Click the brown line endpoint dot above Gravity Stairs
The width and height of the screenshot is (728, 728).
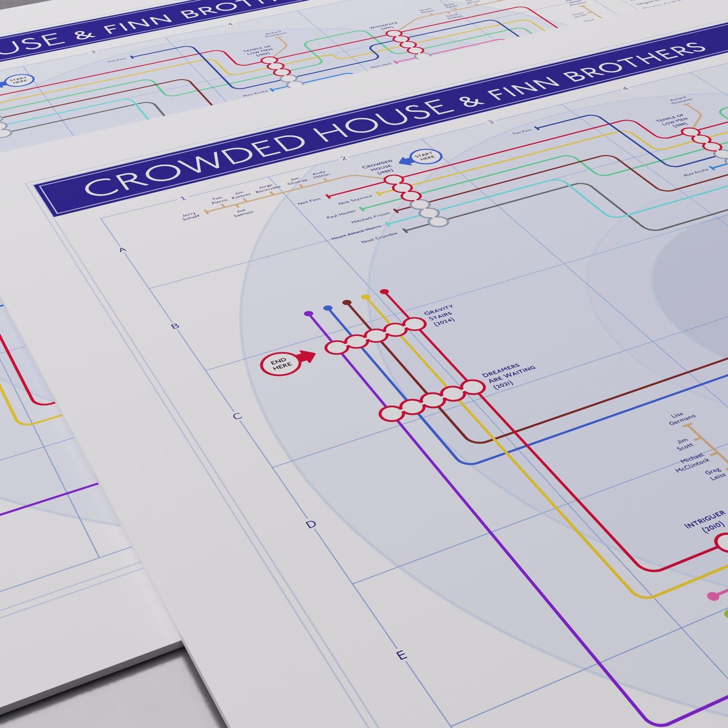point(347,303)
